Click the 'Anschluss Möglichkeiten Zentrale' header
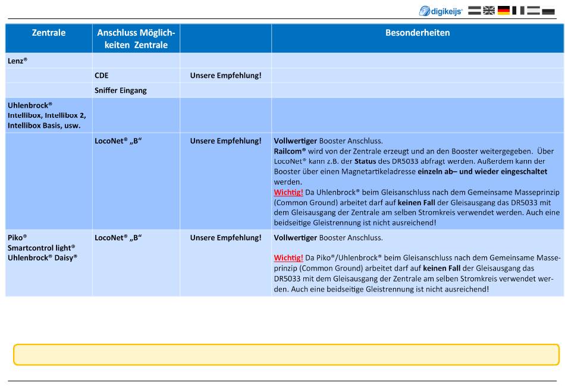 coord(136,39)
